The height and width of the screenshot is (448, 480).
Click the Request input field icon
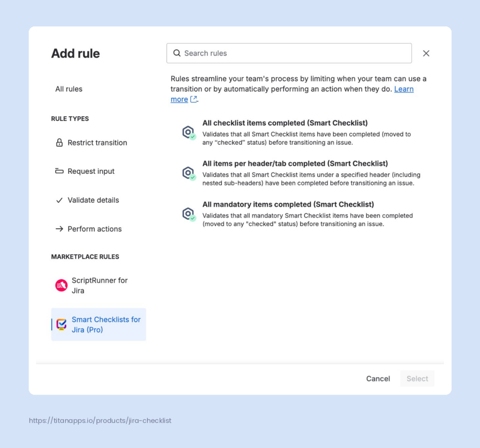60,172
